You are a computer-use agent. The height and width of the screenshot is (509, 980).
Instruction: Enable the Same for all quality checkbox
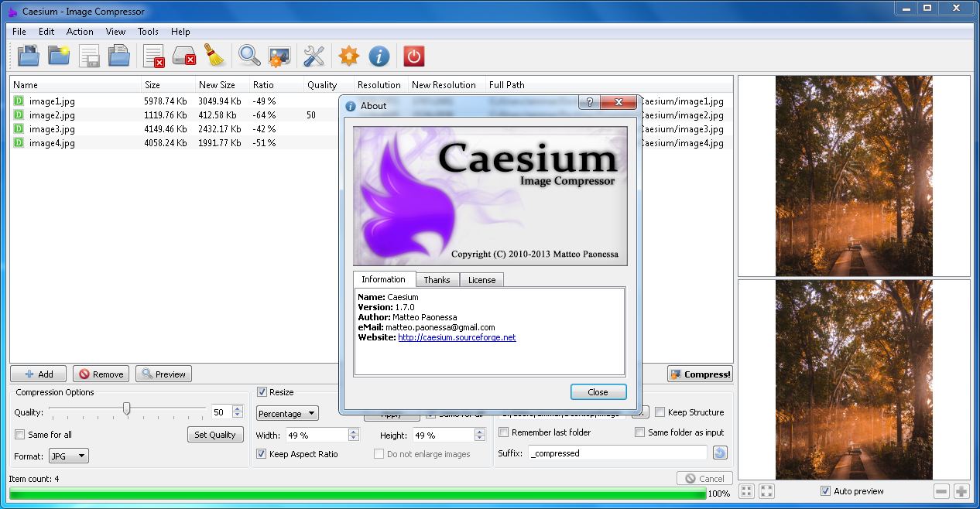click(x=19, y=434)
